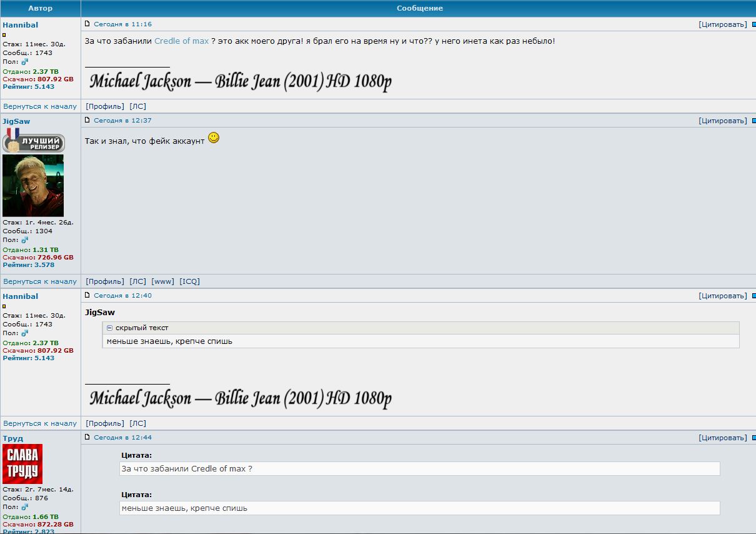Open Профиль link under JigSaw's post

(105, 281)
